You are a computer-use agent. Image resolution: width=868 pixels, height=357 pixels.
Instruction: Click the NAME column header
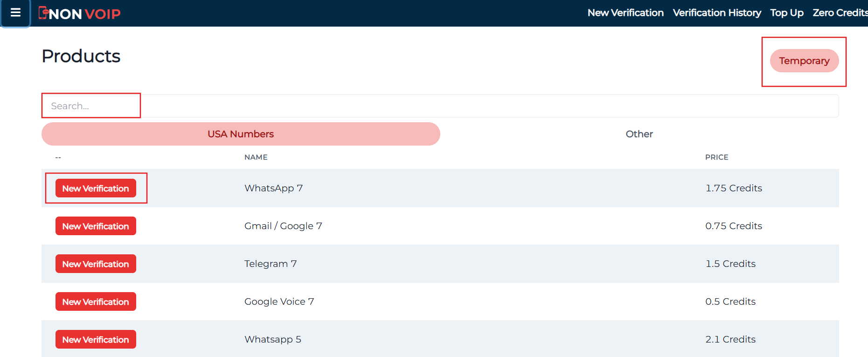pos(256,157)
